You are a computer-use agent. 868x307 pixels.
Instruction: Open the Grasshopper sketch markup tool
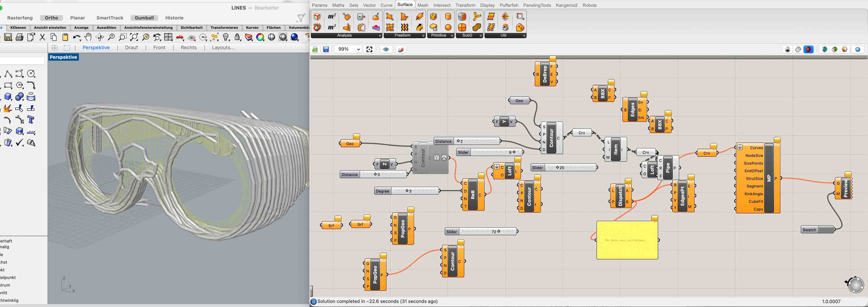tap(401, 49)
